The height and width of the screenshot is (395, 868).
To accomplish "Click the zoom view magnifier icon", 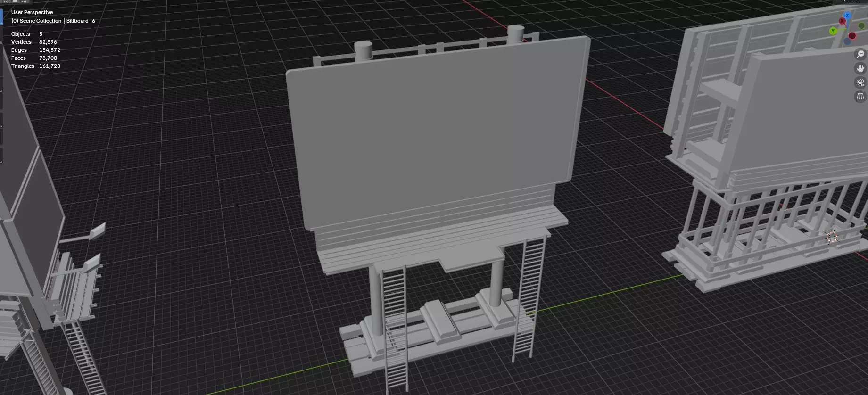I will (860, 54).
